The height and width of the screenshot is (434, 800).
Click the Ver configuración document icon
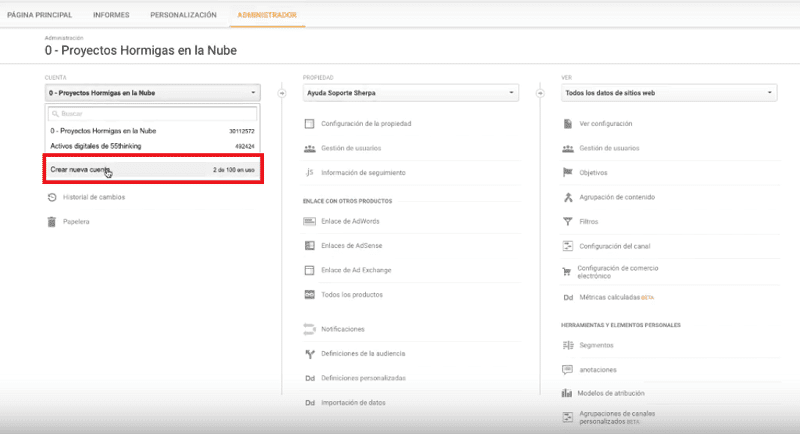568,124
